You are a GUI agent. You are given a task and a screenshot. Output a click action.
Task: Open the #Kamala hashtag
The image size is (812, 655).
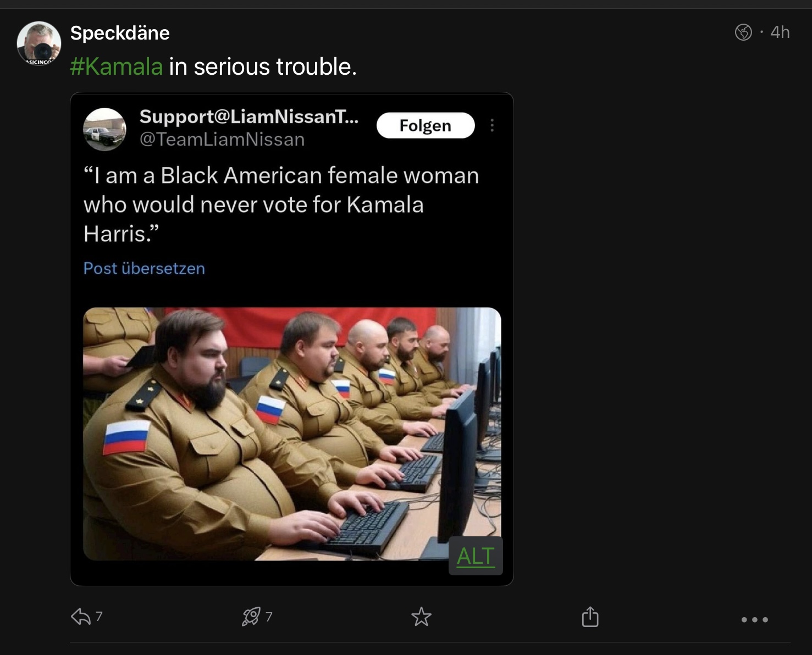click(117, 66)
